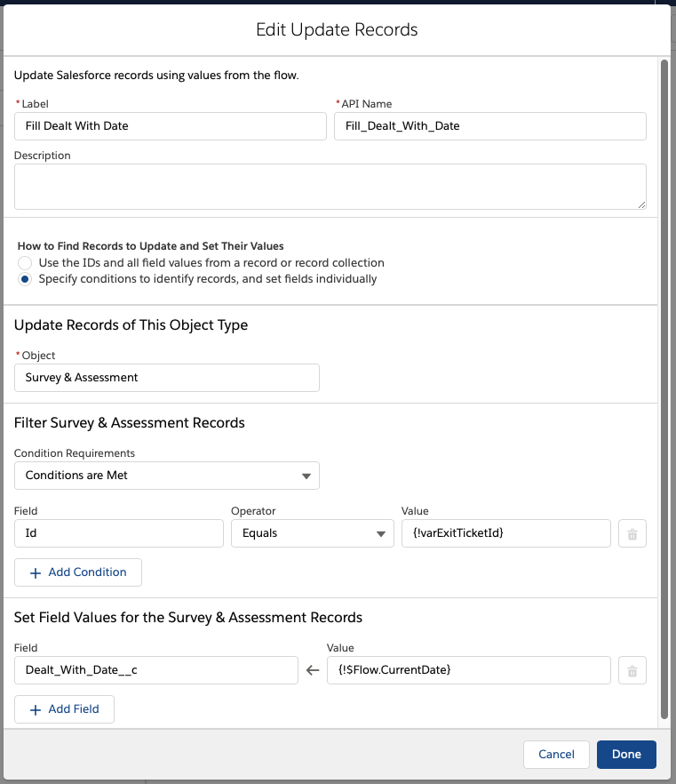
Task: Click into the Description text area
Action: (x=330, y=187)
